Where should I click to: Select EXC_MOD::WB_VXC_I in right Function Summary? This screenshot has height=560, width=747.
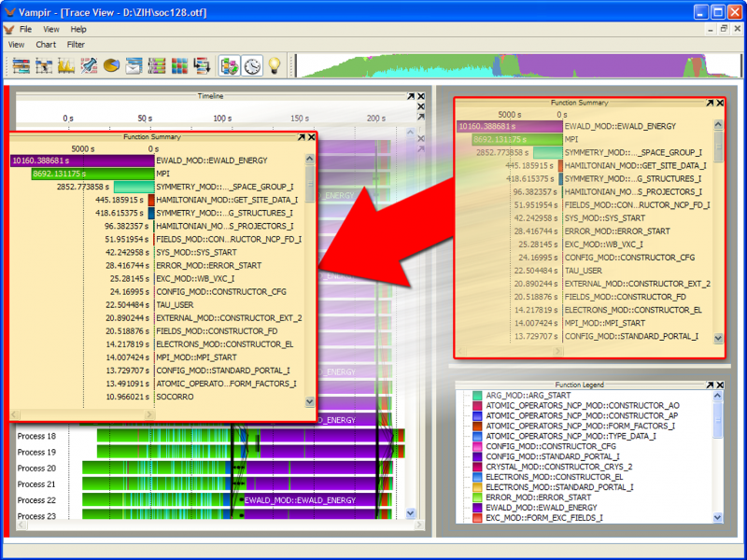603,245
